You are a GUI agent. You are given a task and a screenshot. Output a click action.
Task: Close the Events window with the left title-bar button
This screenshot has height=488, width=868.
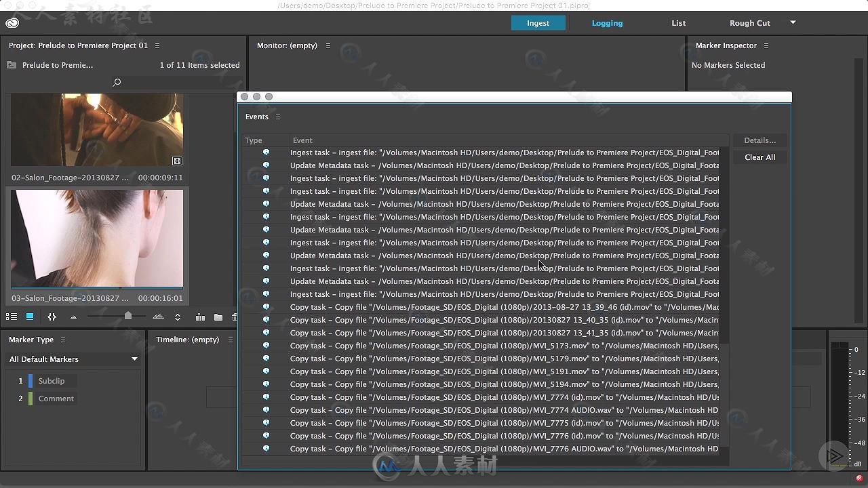click(245, 97)
